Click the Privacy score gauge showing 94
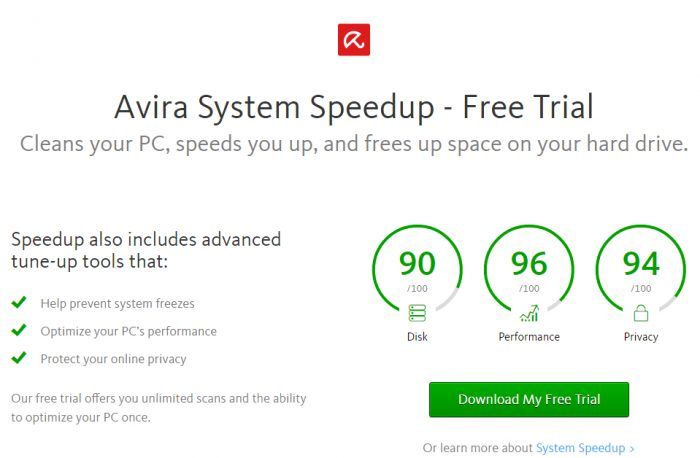 641,270
